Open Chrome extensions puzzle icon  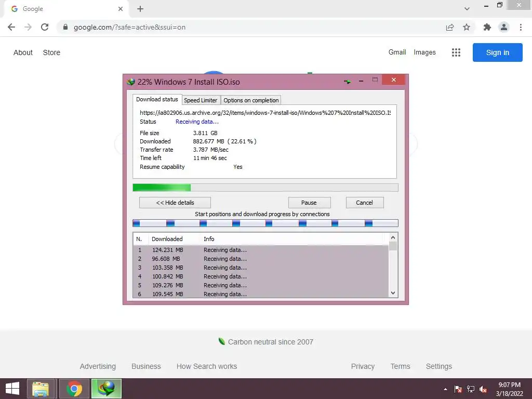coord(487,27)
